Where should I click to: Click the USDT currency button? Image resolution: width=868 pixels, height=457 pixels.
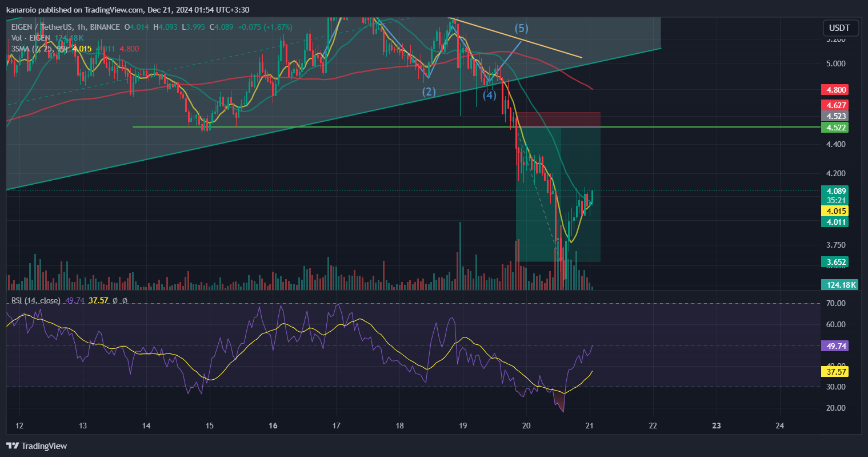(x=839, y=27)
